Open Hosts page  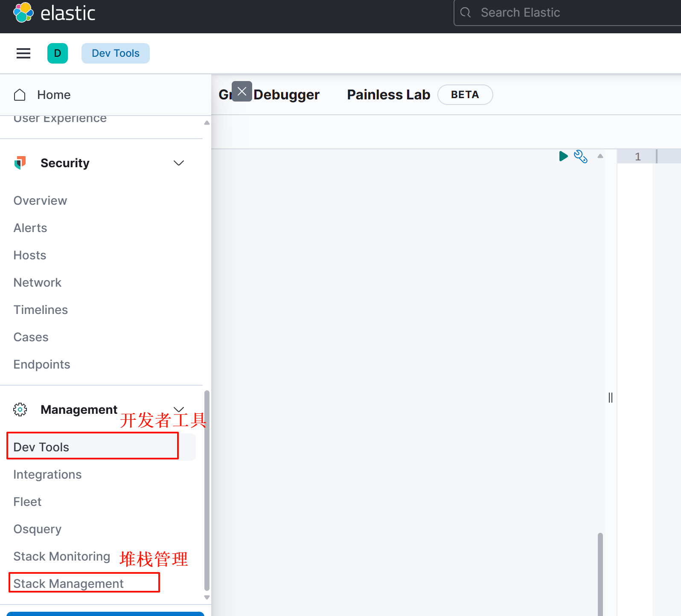[30, 255]
